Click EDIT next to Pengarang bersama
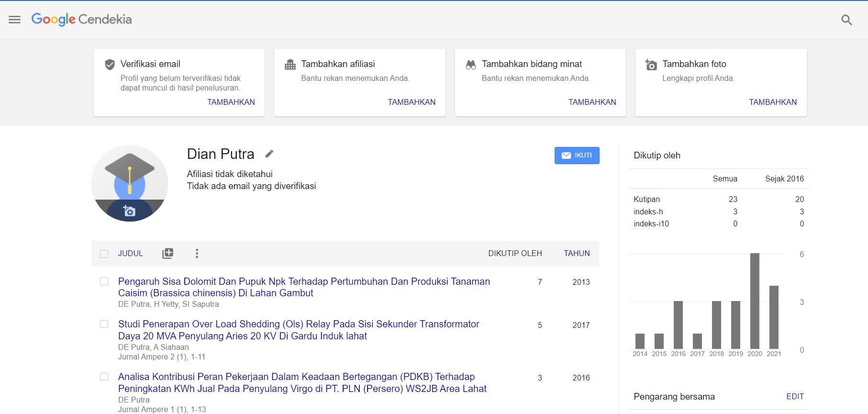868x414 pixels. tap(795, 396)
